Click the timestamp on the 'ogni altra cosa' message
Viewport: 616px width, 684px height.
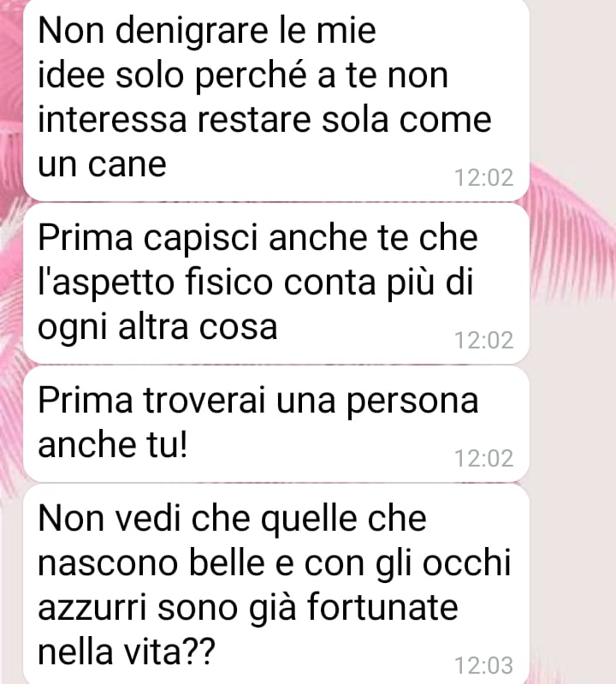tap(484, 340)
